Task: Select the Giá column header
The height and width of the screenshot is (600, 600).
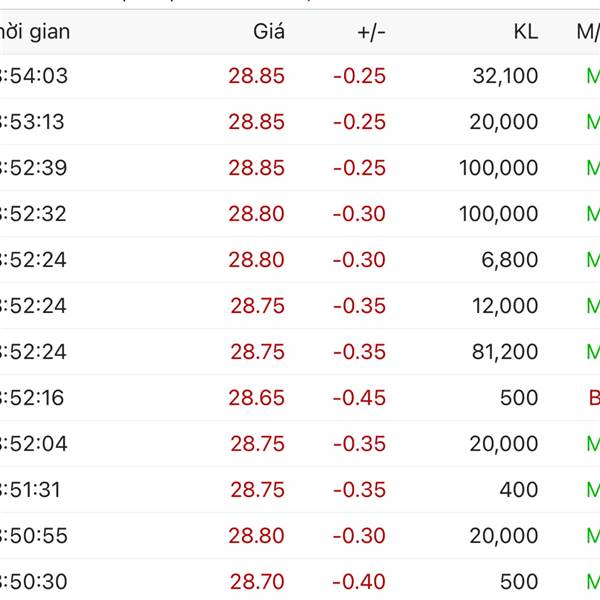Action: (x=269, y=31)
